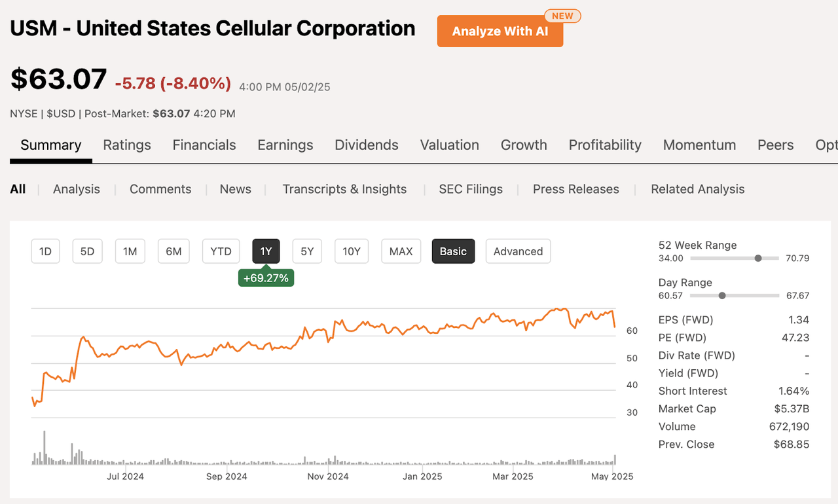
Task: Open Transcripts & Insights
Action: coord(345,189)
